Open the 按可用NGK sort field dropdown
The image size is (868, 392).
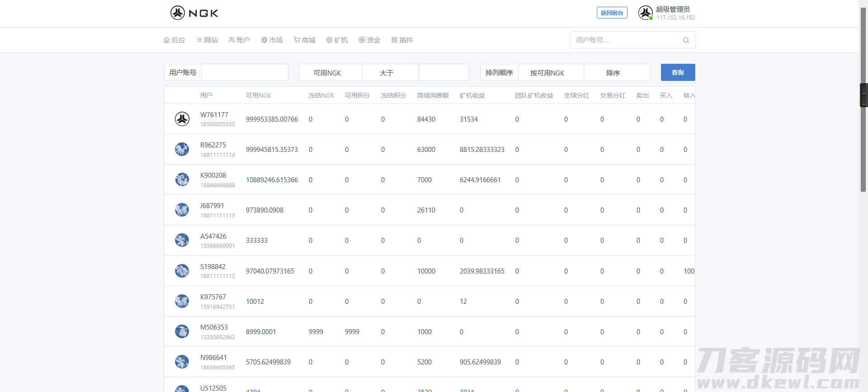pos(551,73)
